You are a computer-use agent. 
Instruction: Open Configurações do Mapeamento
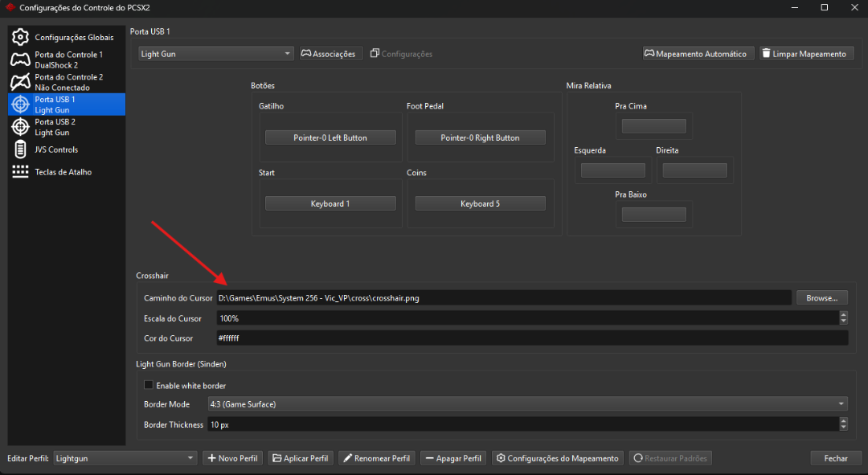click(558, 458)
